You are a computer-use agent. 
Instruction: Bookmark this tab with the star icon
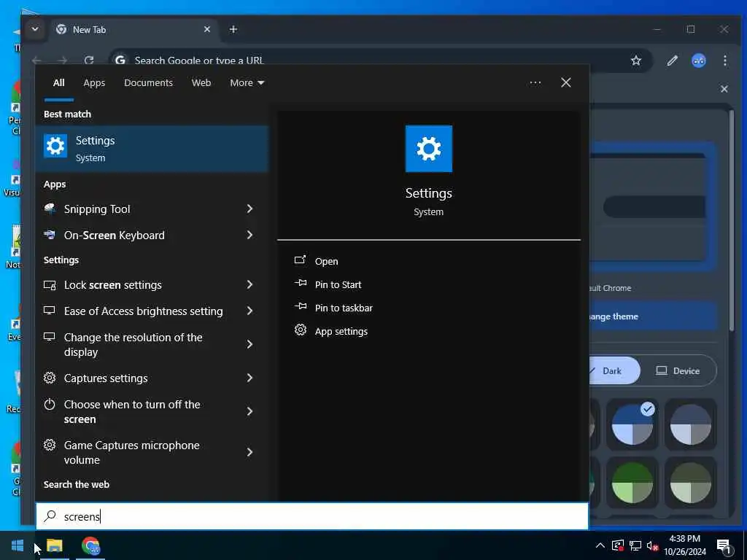pyautogui.click(x=636, y=61)
